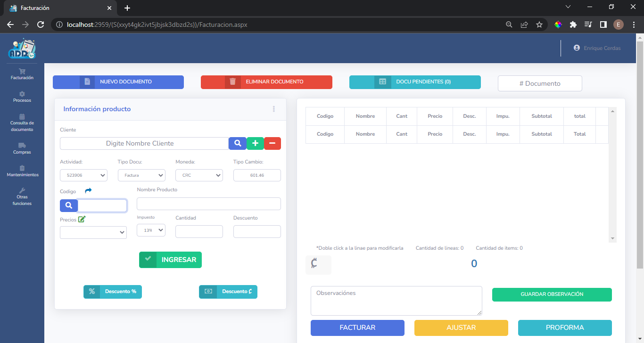
Task: Click the blue FACTURAR button
Action: click(x=357, y=327)
